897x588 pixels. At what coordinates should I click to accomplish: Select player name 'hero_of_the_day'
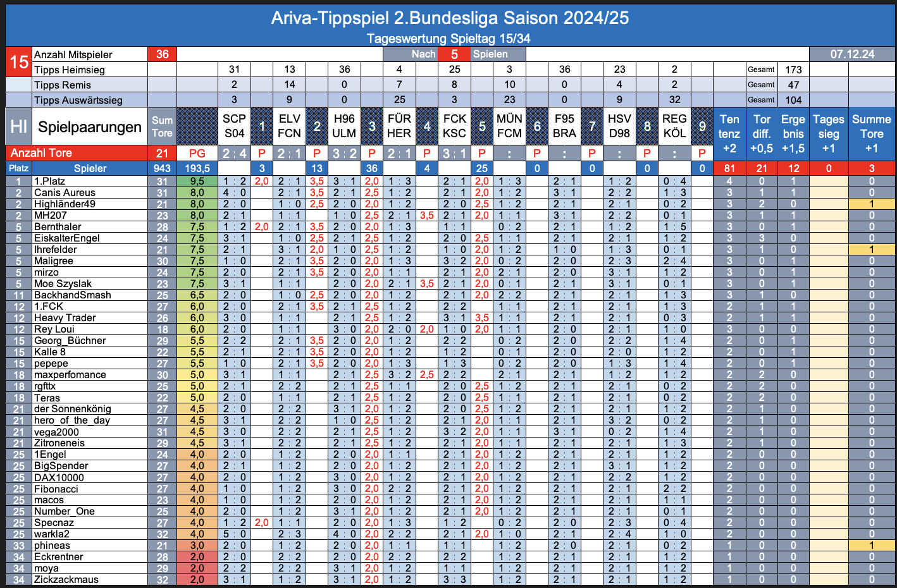tap(72, 420)
